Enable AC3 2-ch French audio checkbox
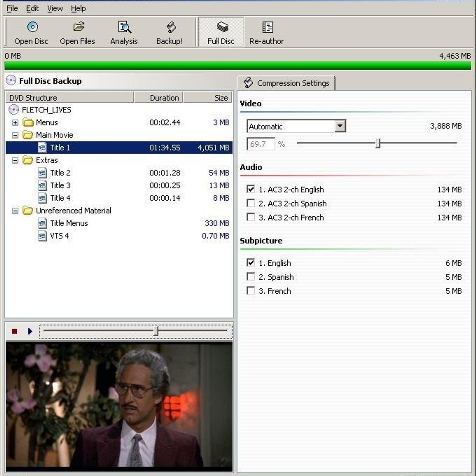Screen dimensions: 476x476 [251, 217]
